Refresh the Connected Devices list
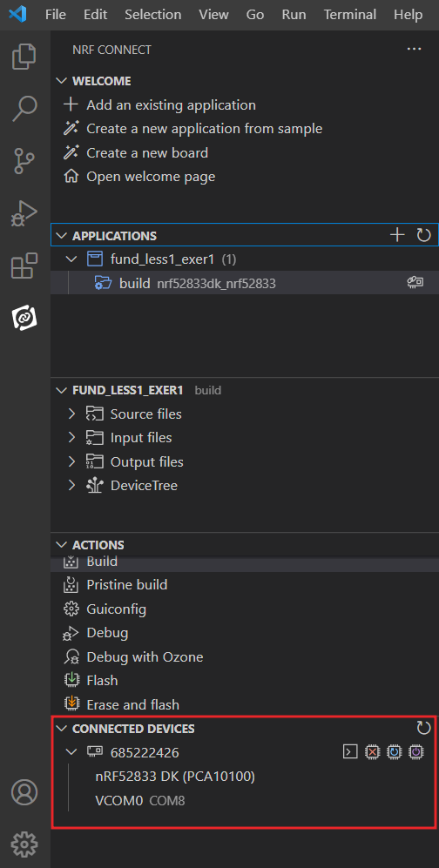The image size is (439, 868). click(x=423, y=728)
